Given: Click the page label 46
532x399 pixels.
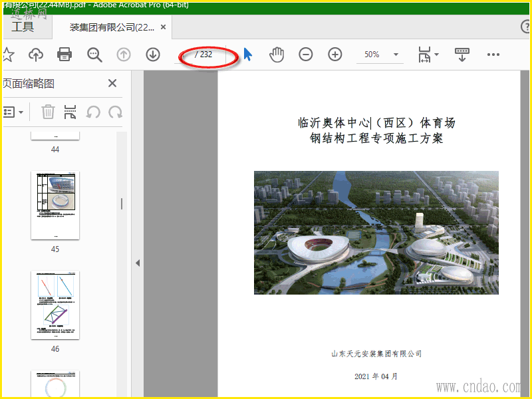Looking at the screenshot, I should click(55, 348).
